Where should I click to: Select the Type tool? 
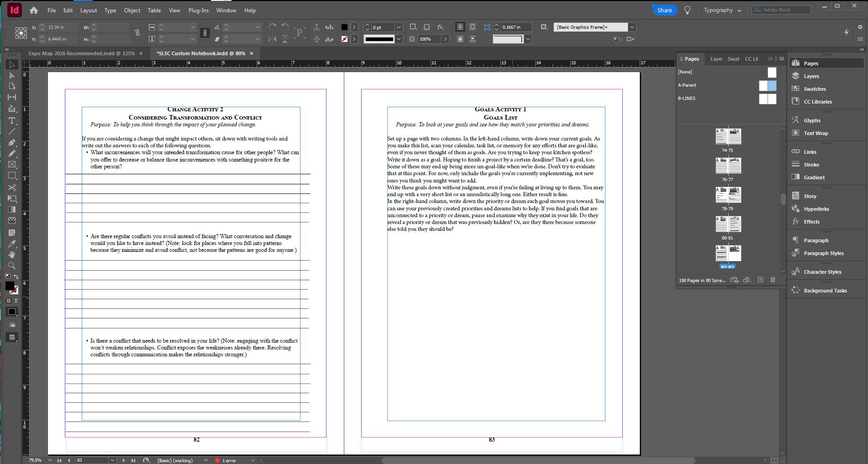[12, 120]
